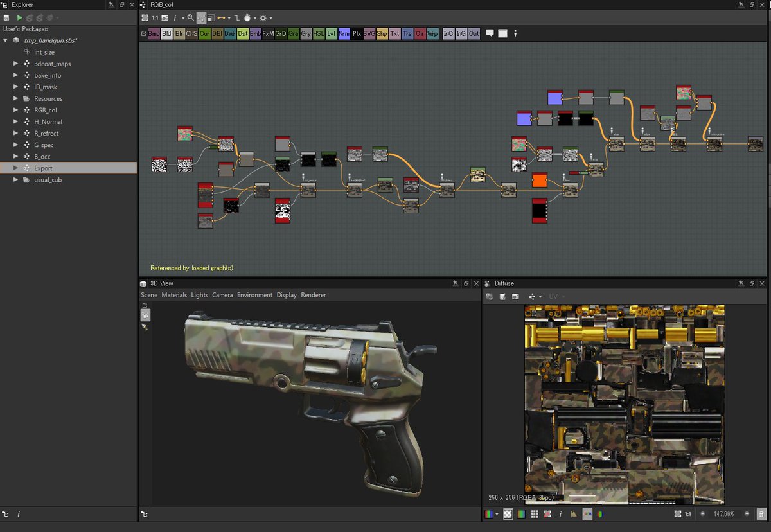771x532 pixels.
Task: Click the orange uniform color node
Action: pos(540,180)
